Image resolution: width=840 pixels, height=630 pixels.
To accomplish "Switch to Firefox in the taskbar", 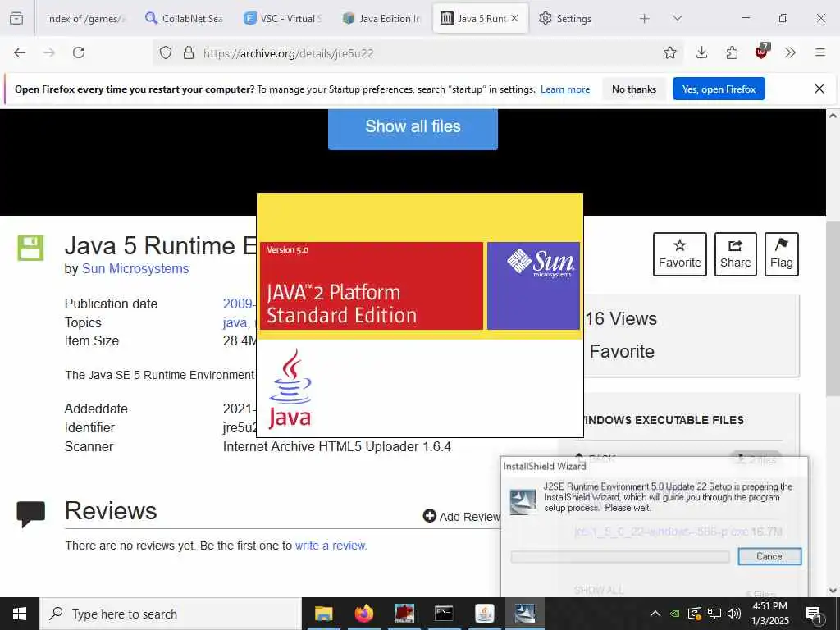I will [363, 614].
